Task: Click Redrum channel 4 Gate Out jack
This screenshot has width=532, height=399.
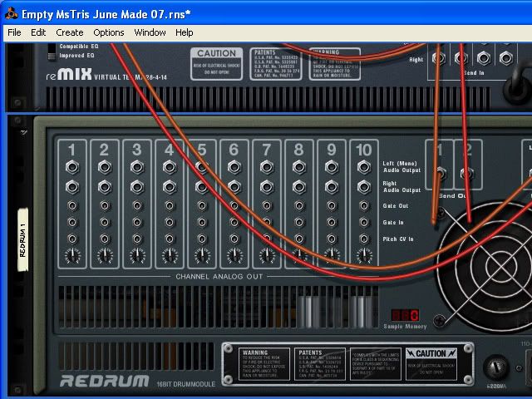Action: [170, 205]
